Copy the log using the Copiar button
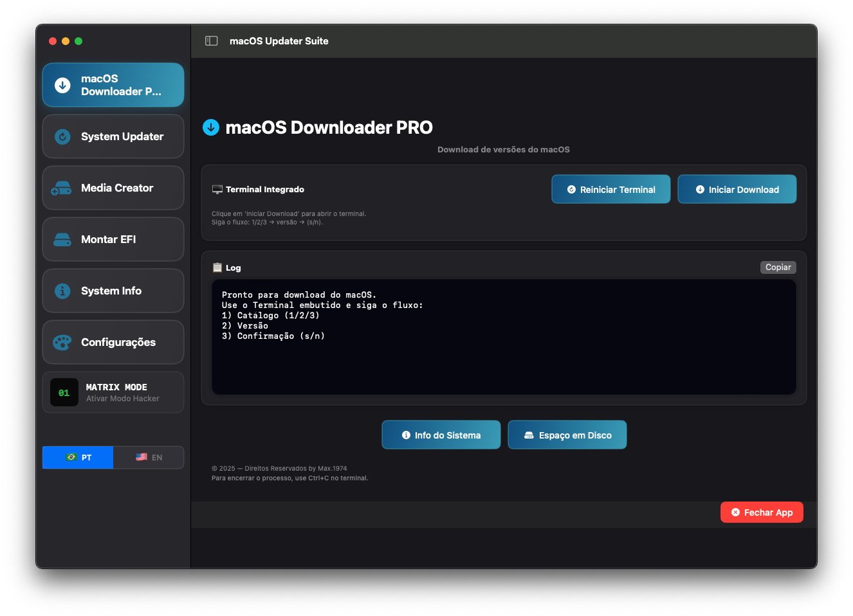 coord(778,267)
